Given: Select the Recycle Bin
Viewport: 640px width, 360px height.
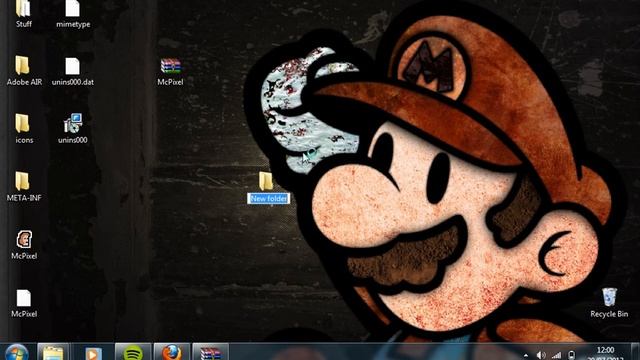Looking at the screenshot, I should [609, 302].
